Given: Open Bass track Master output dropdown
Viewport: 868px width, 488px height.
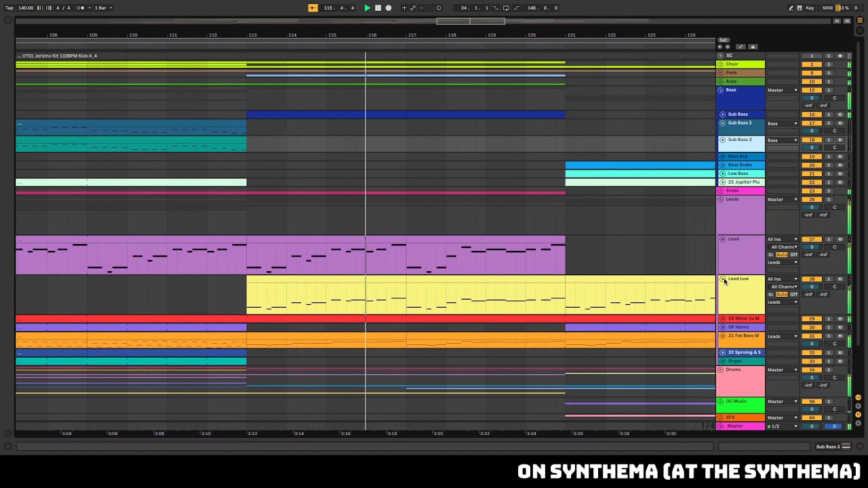Looking at the screenshot, I should point(783,90).
